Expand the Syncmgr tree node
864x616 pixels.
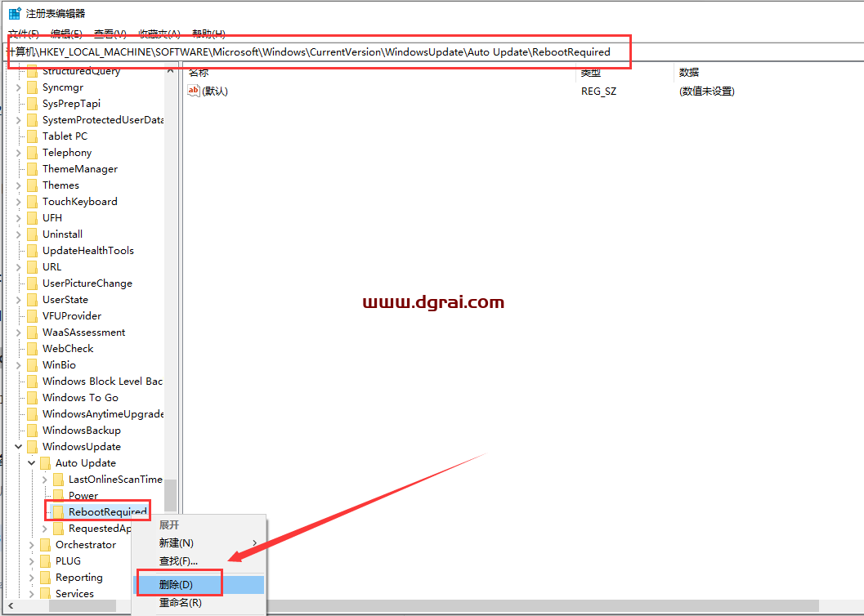pos(18,87)
